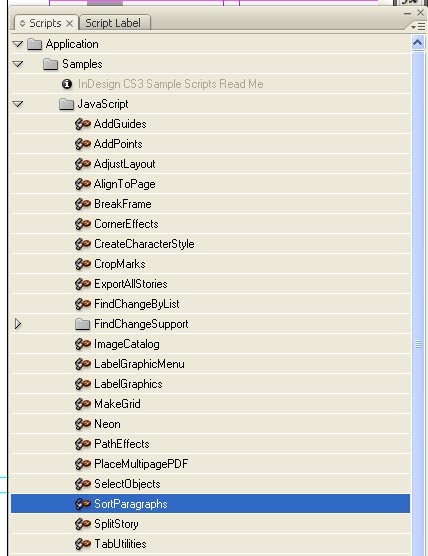Click the Application folder icon
Image resolution: width=428 pixels, height=556 pixels.
pos(34,44)
